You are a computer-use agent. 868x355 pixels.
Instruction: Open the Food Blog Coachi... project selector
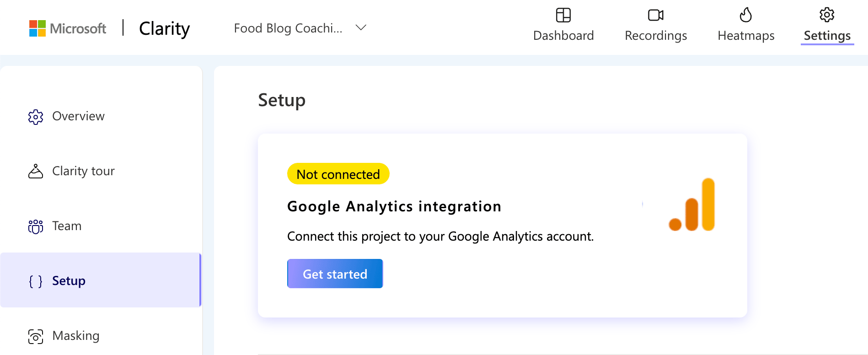pos(300,28)
